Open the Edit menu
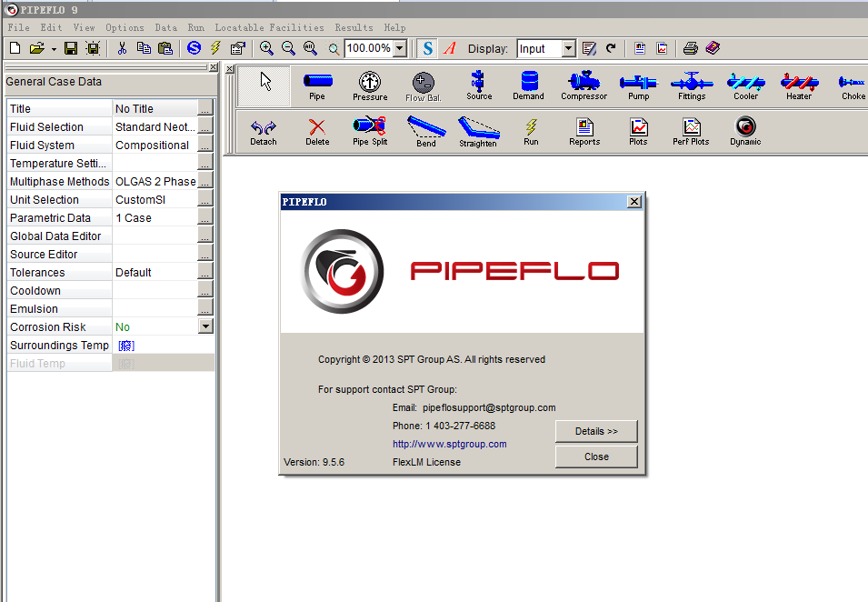 tap(51, 27)
